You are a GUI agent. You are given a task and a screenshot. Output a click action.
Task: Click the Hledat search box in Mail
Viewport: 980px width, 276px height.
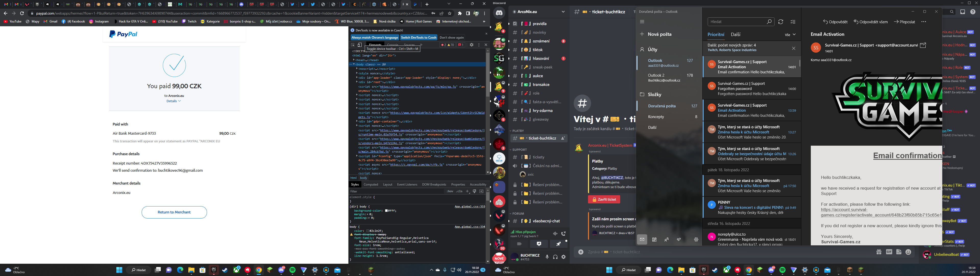coord(740,22)
